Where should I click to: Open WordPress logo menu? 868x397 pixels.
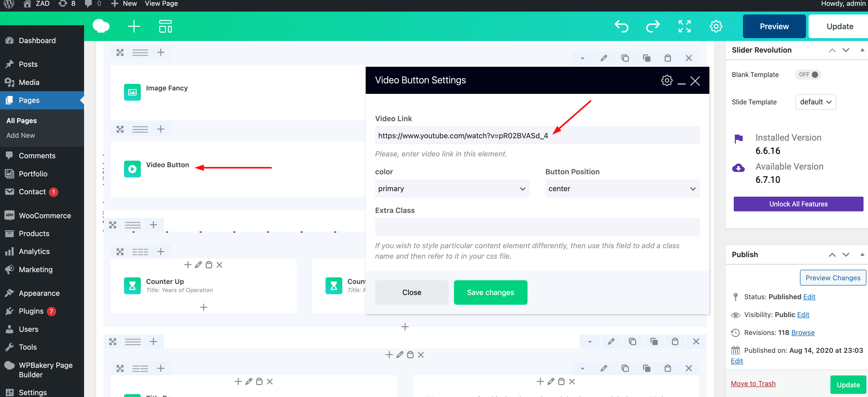click(9, 4)
